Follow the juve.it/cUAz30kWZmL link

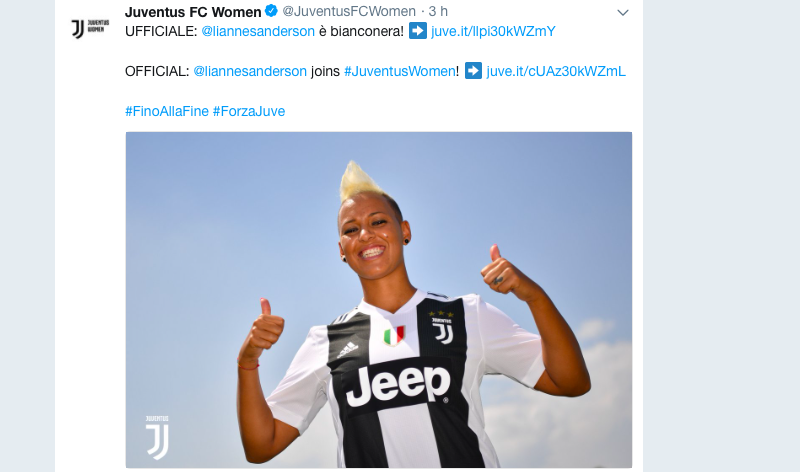[x=556, y=71]
